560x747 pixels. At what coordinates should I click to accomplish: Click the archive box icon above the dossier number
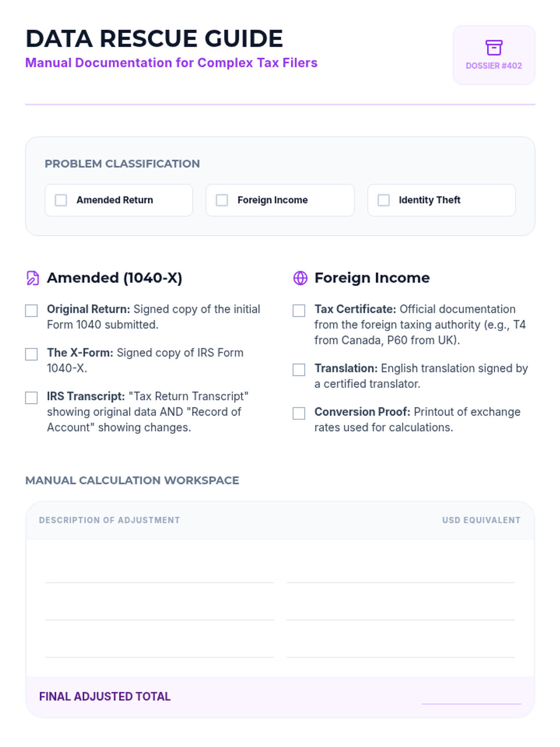[x=494, y=48]
